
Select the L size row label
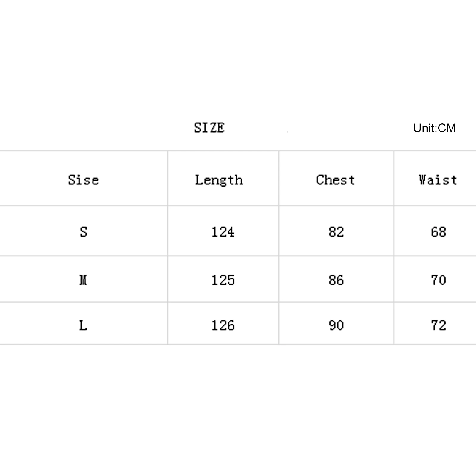[83, 325]
